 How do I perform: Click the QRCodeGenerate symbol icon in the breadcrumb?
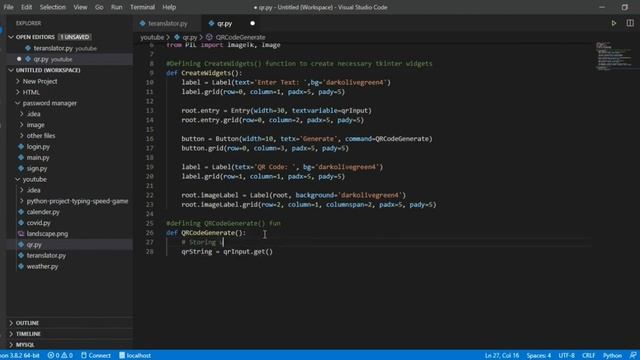pos(209,37)
